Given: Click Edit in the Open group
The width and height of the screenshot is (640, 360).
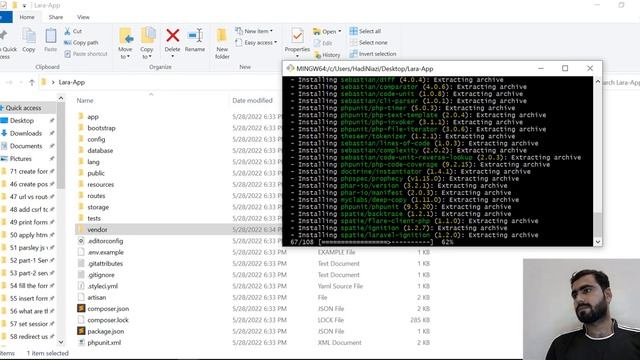Looking at the screenshot, I should (323, 43).
